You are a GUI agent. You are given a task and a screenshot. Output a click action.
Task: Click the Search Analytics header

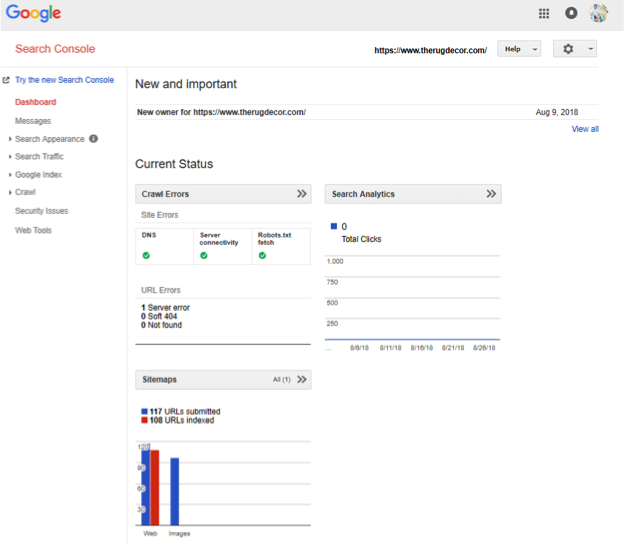coord(413,194)
